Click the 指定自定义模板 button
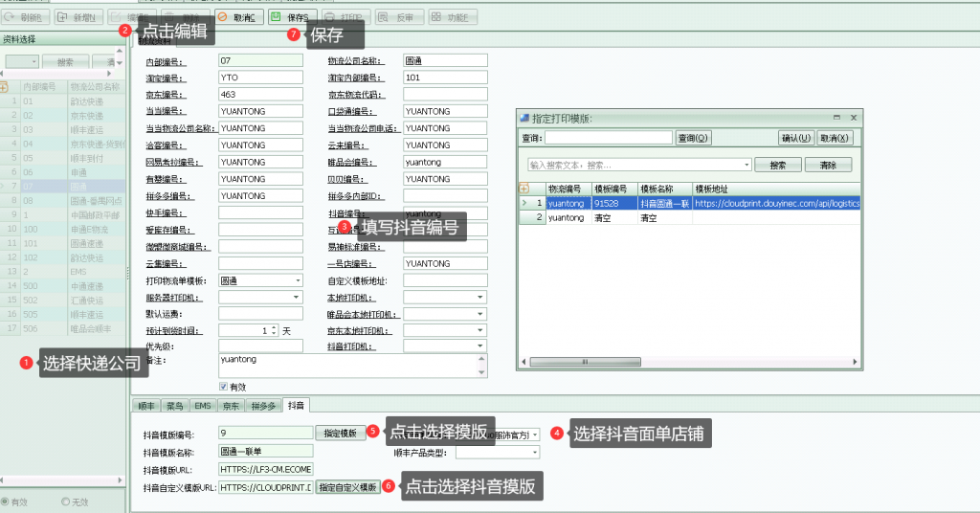 tap(347, 487)
